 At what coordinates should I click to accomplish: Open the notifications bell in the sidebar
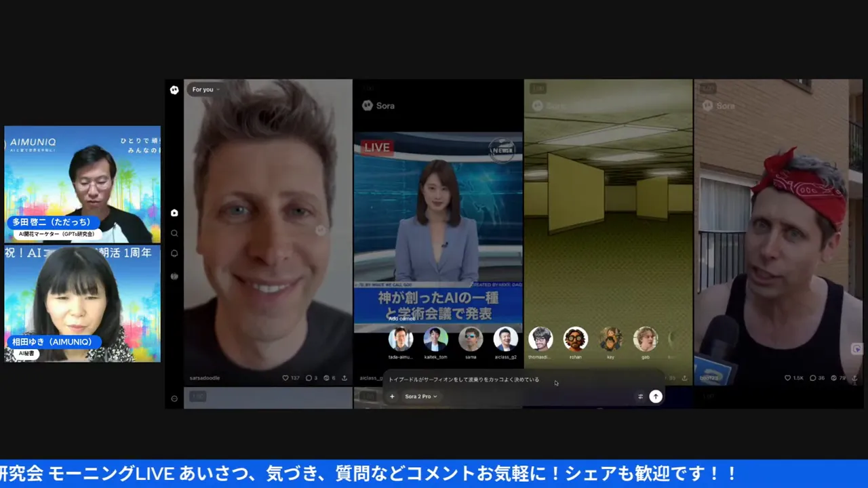(x=174, y=253)
